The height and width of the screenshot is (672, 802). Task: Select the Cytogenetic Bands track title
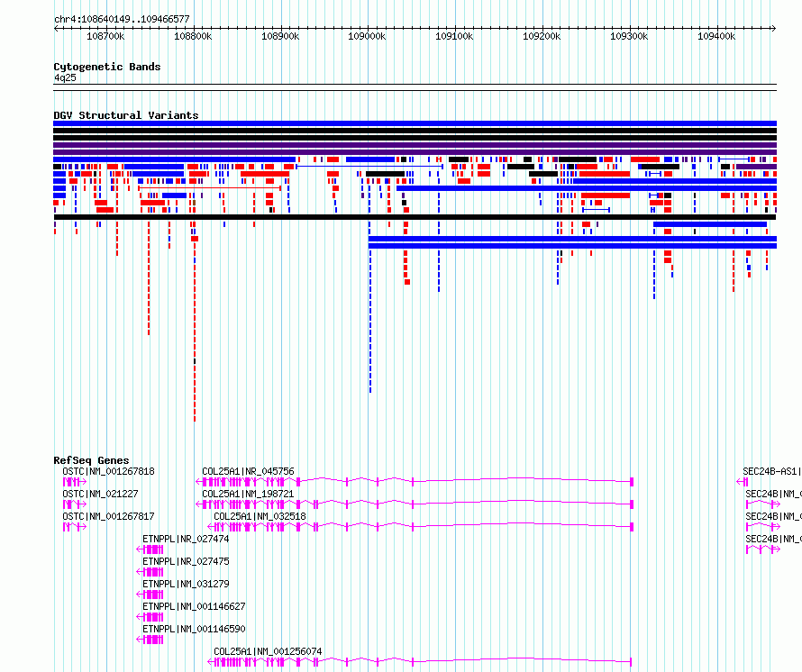point(107,67)
